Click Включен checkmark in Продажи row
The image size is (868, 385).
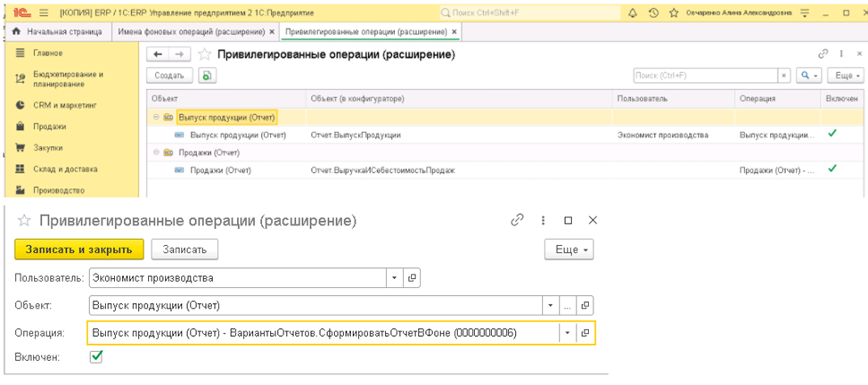(x=832, y=168)
